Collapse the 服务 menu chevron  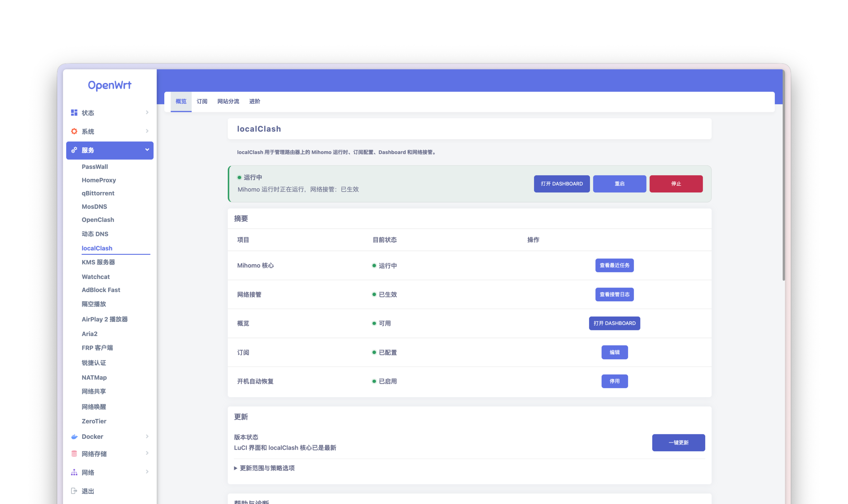147,150
